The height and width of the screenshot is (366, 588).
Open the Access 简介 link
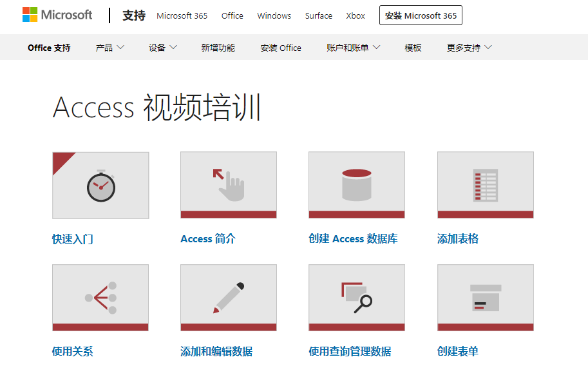tap(208, 239)
